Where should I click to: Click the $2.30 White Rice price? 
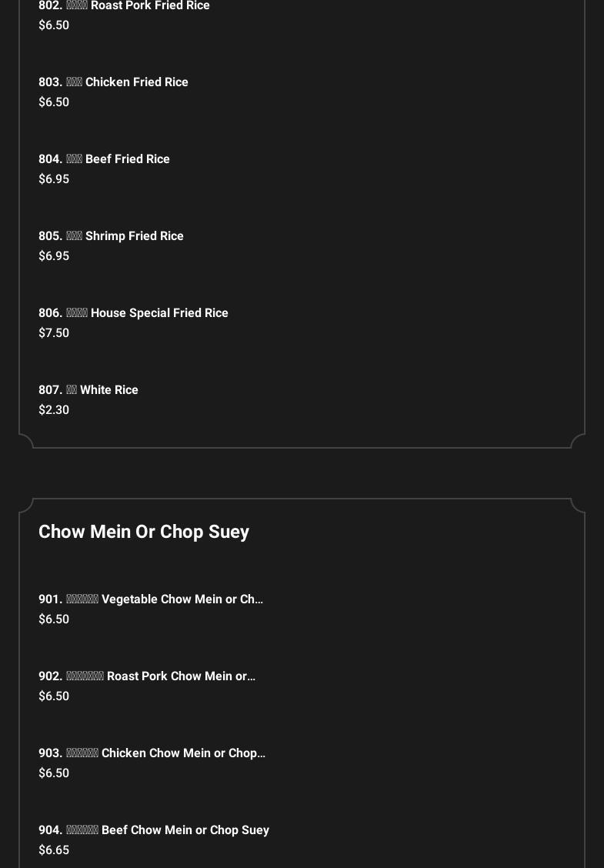[54, 410]
